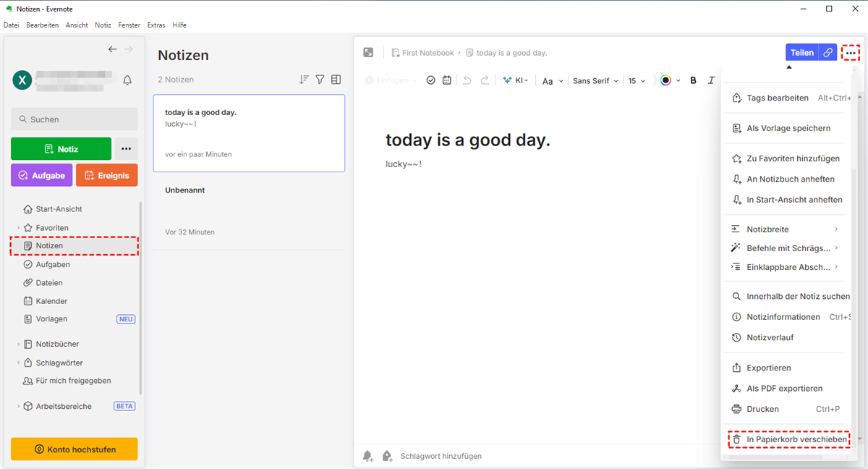868x469 pixels.
Task: Add a reminder with the bell-plus icon
Action: point(367,456)
